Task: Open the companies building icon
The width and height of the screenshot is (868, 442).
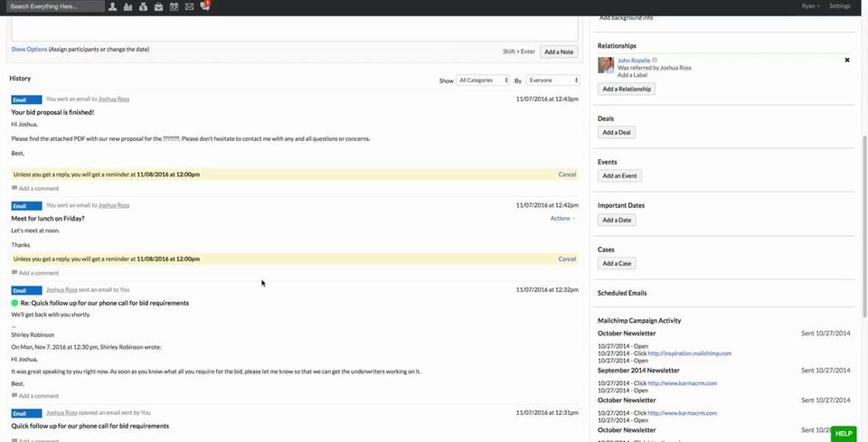Action: 127,6
